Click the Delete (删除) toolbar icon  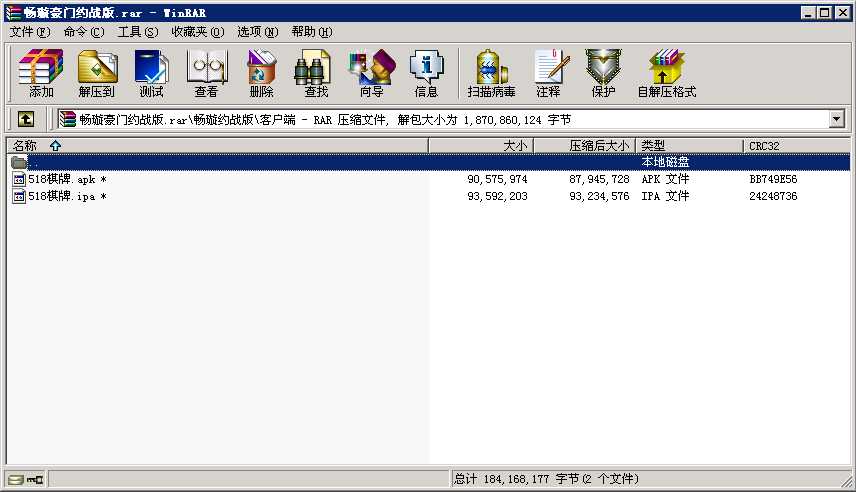(x=261, y=73)
